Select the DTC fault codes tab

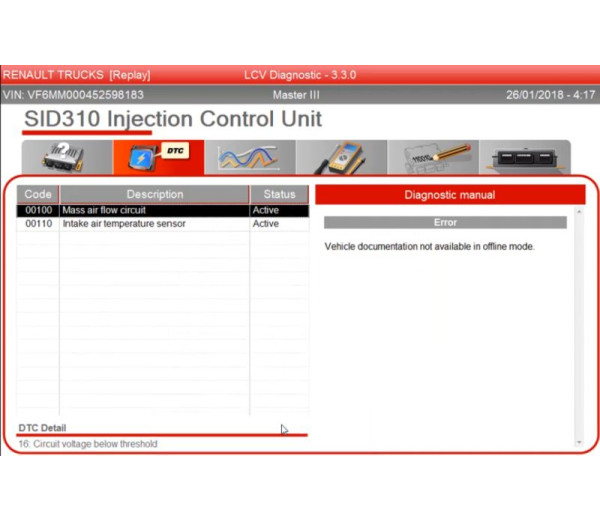point(158,158)
